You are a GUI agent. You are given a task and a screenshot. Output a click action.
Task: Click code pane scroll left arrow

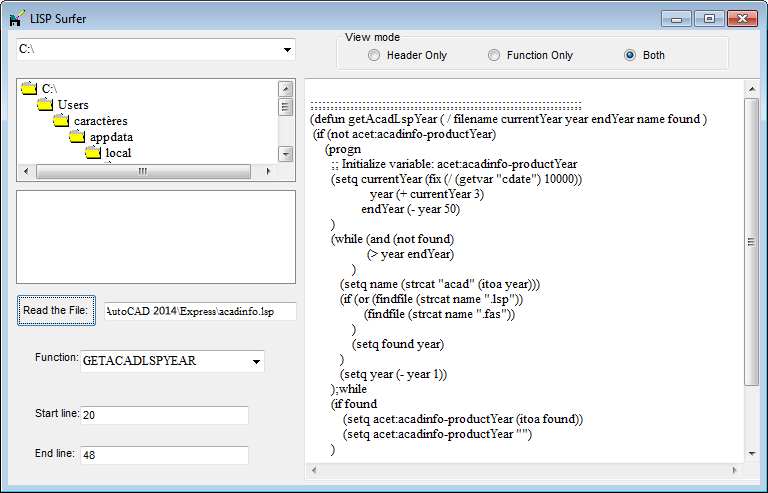pos(314,470)
